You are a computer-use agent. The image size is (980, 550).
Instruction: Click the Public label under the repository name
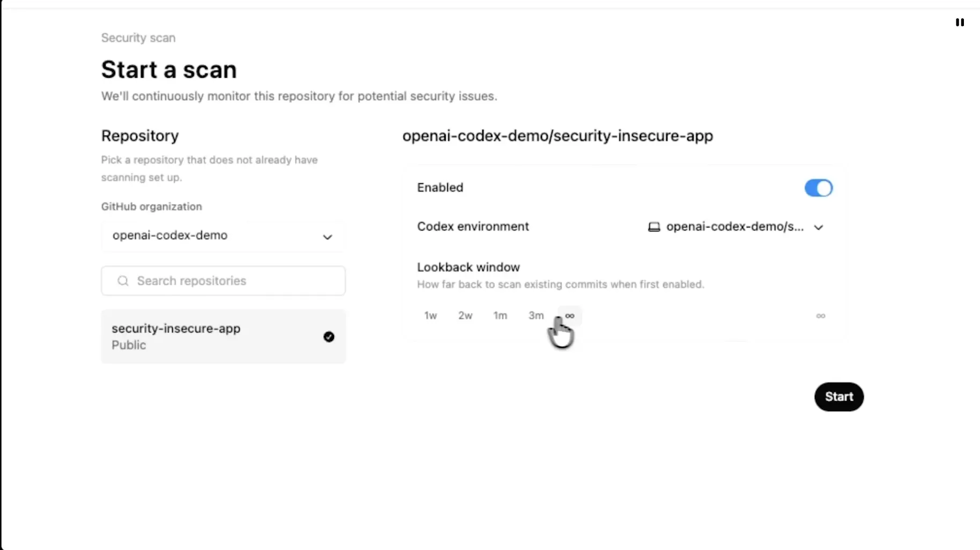[128, 345]
